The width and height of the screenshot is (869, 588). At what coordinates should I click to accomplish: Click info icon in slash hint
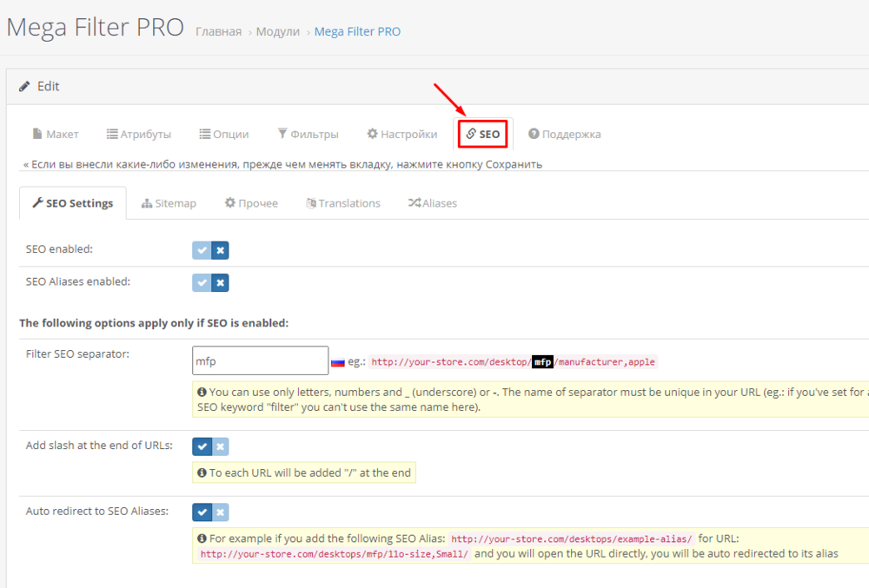tap(202, 472)
